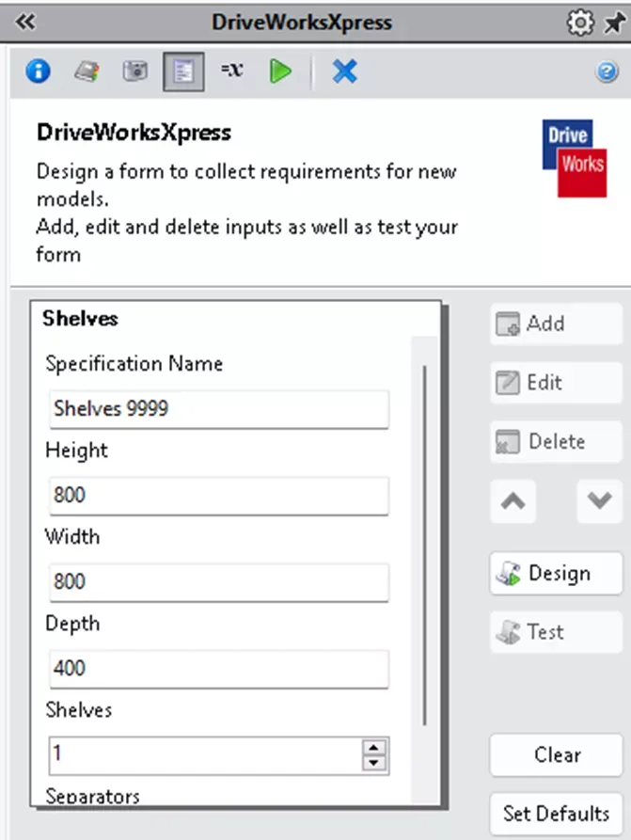Click the Test button
The width and height of the screenshot is (631, 840).
556,632
